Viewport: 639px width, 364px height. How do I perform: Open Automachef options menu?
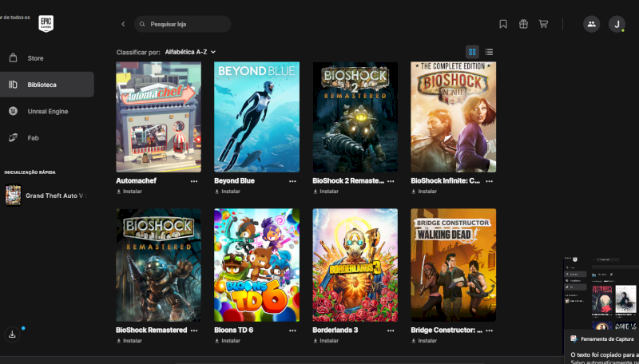[x=194, y=181]
